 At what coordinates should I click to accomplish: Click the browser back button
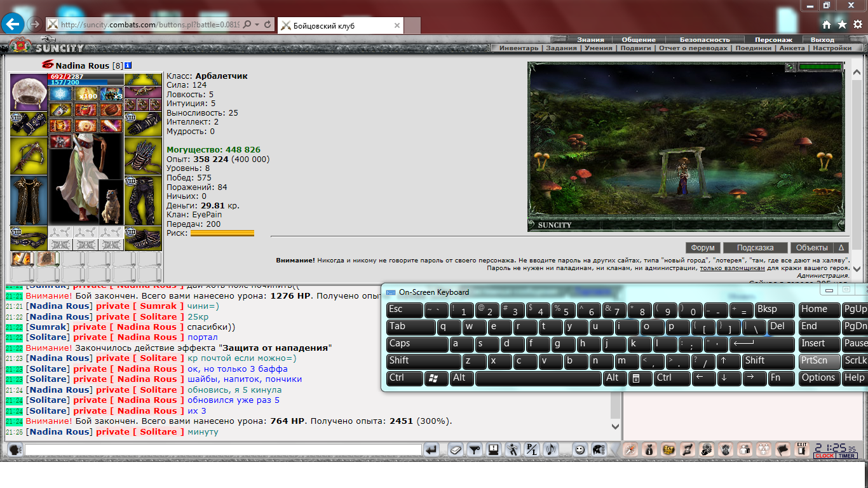point(13,25)
